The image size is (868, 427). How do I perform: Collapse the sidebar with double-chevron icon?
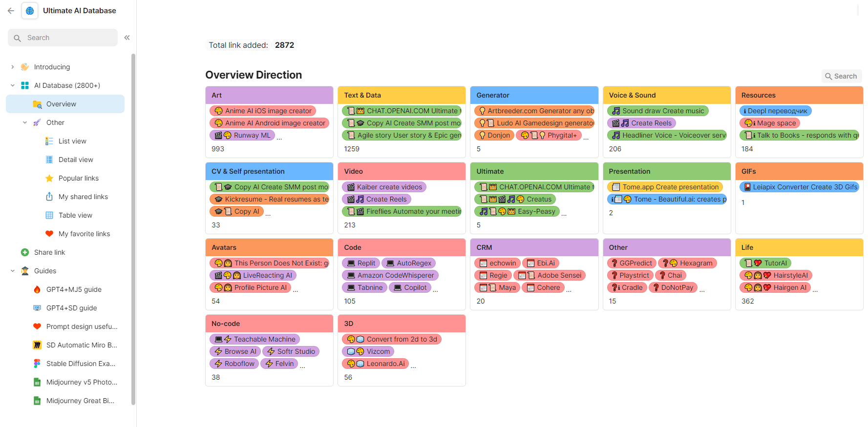tap(127, 38)
